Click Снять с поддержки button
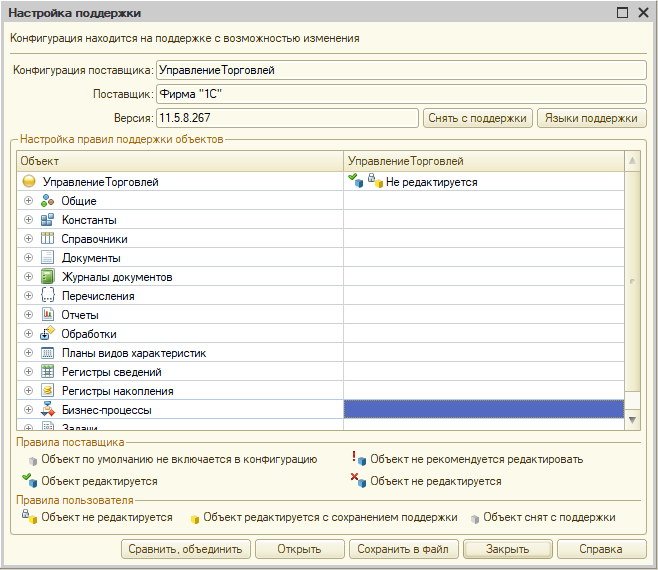The image size is (658, 570). pyautogui.click(x=478, y=118)
